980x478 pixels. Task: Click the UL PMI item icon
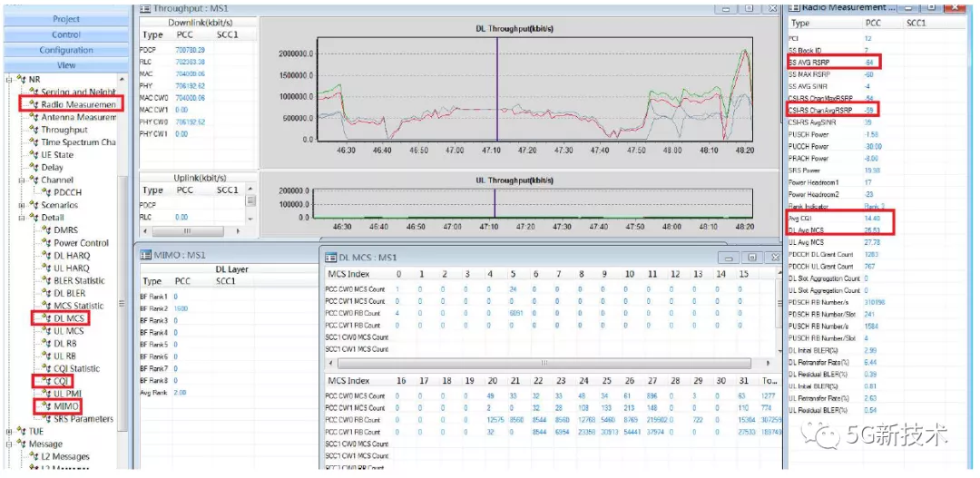[x=46, y=393]
